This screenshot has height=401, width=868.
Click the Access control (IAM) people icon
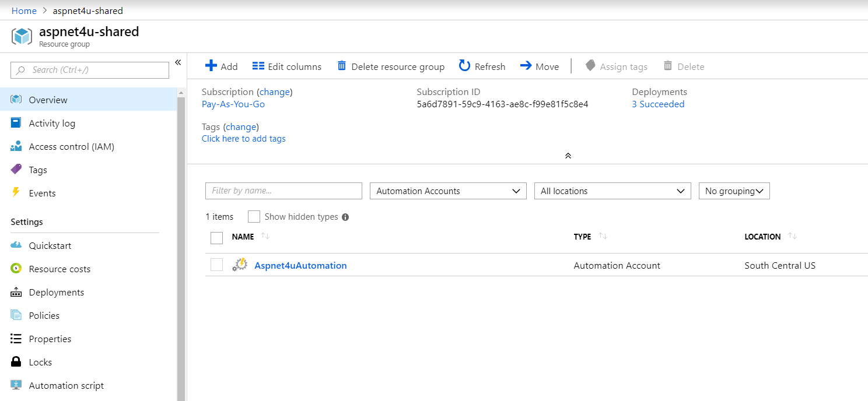[x=16, y=146]
